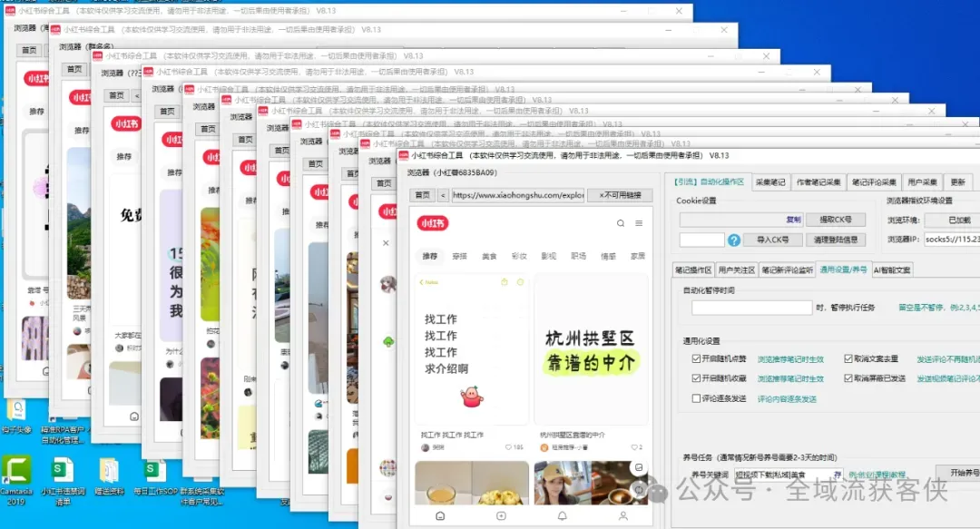Screen dimensions: 980x529
Task: Click the 提取CK号 button
Action: point(838,219)
